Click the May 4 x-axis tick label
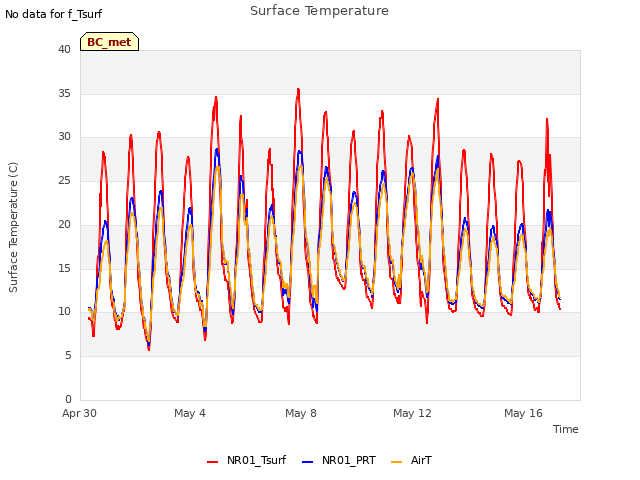This screenshot has height=480, width=640. pyautogui.click(x=190, y=413)
